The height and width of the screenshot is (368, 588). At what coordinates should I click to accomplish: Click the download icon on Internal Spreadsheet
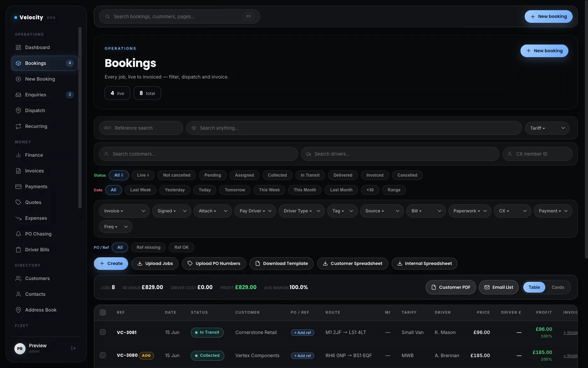pos(400,263)
